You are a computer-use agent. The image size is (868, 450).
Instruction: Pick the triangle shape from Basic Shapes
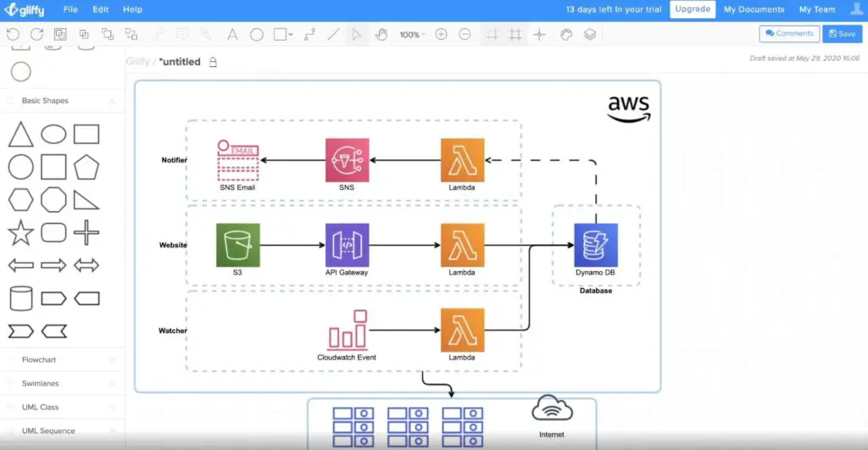[20, 135]
